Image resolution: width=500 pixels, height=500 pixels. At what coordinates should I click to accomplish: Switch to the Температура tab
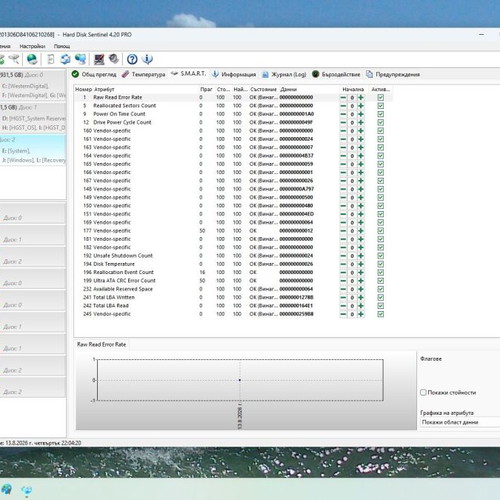click(x=144, y=74)
